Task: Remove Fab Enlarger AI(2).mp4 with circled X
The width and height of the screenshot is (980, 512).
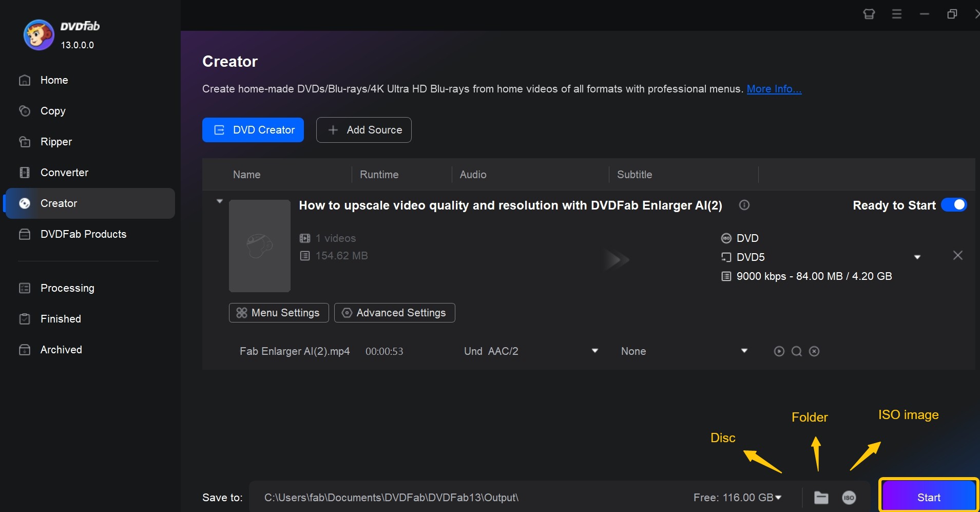Action: point(814,351)
